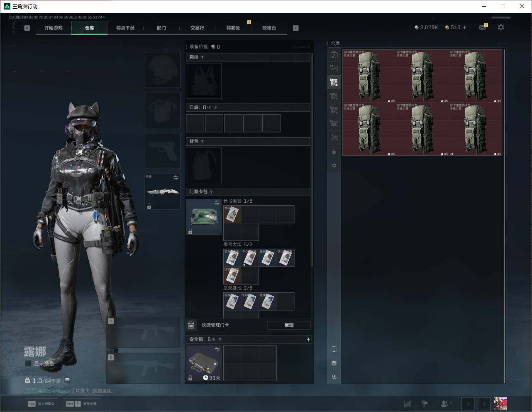Image resolution: width=532 pixels, height=412 pixels.
Task: Click the empty body armor slot
Action: [x=163, y=110]
